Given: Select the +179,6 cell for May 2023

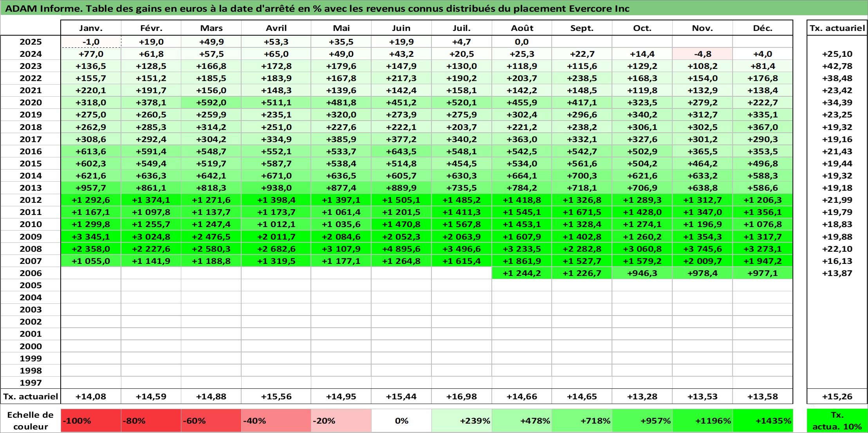Looking at the screenshot, I should [341, 66].
